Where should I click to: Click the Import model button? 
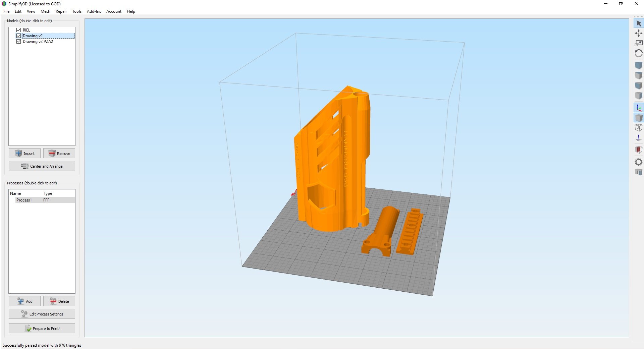pos(24,153)
